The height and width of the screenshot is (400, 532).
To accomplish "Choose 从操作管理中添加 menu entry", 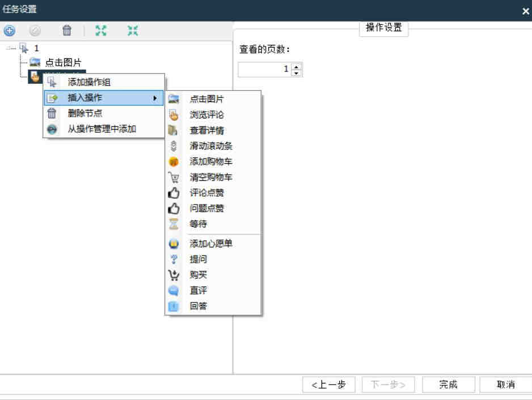I will point(104,129).
